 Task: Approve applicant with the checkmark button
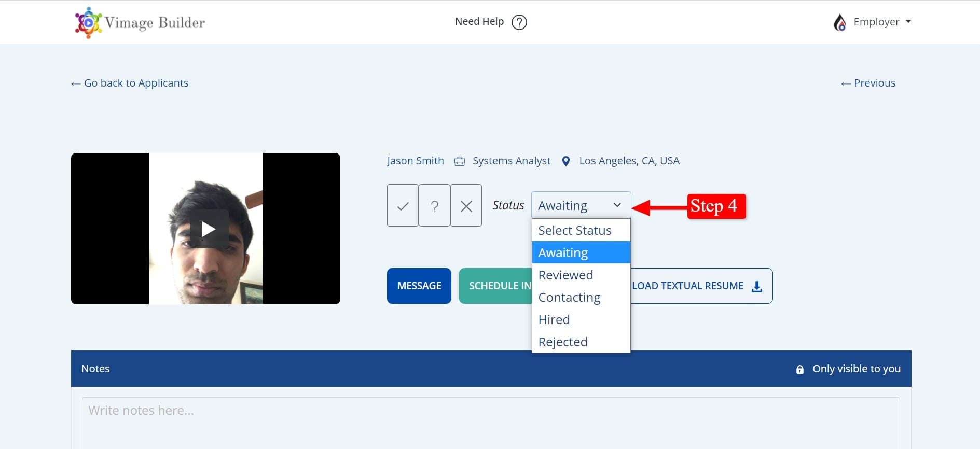pos(403,205)
